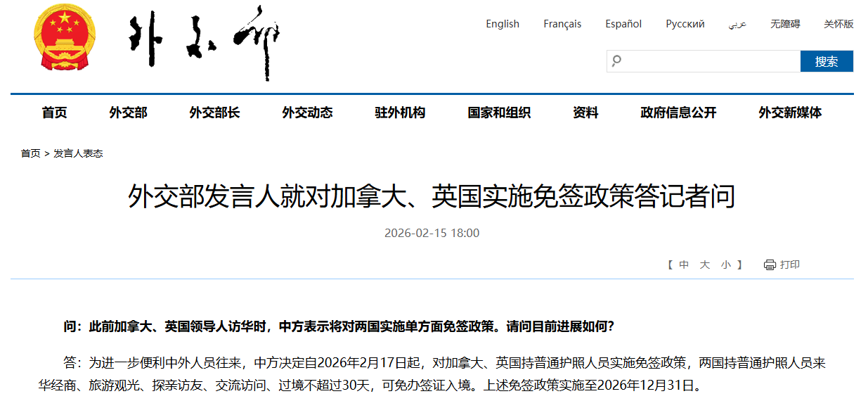Image resolution: width=868 pixels, height=408 pixels.
Task: Click the magnifier icon in search box
Action: click(616, 61)
